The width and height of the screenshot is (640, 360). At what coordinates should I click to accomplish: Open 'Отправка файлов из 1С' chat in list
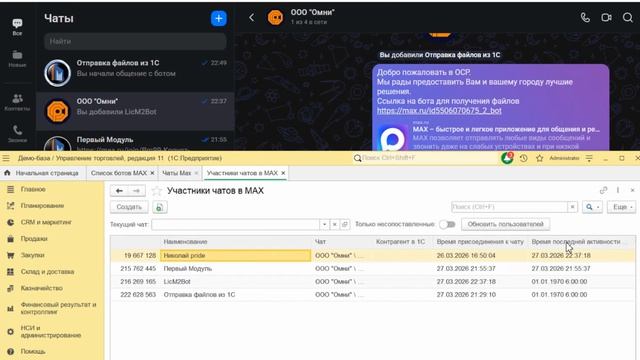(135, 72)
